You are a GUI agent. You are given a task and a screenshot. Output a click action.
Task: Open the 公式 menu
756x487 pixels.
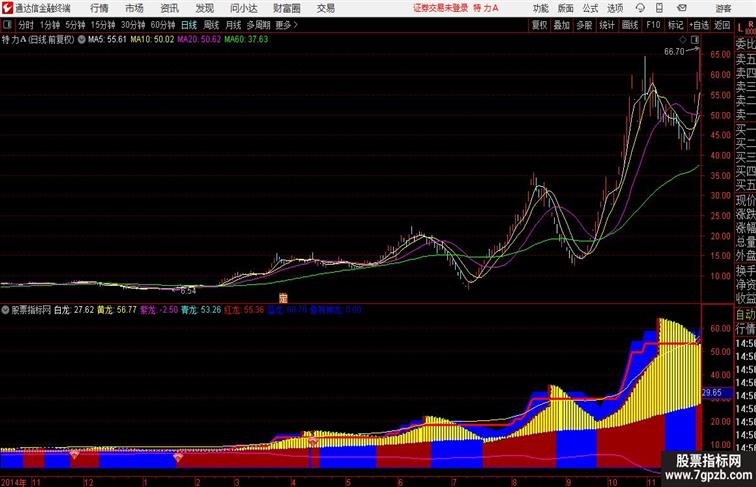[590, 8]
